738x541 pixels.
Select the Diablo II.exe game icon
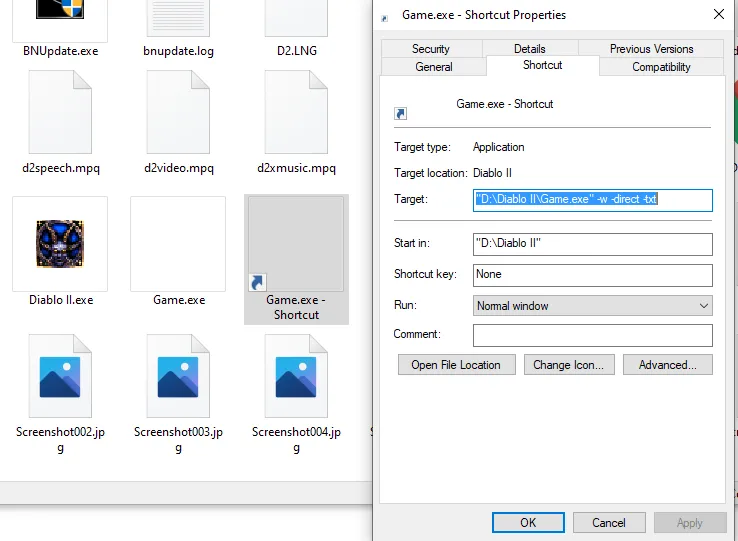59,244
